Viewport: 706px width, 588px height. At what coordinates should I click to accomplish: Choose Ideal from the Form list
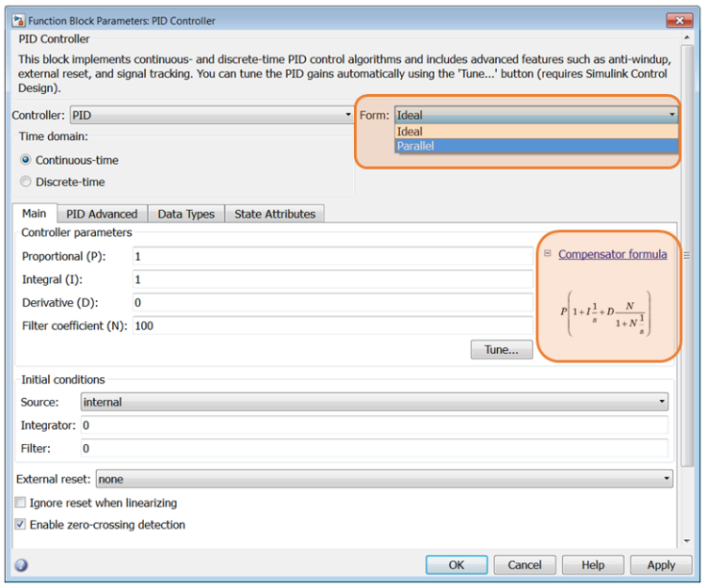pyautogui.click(x=537, y=132)
